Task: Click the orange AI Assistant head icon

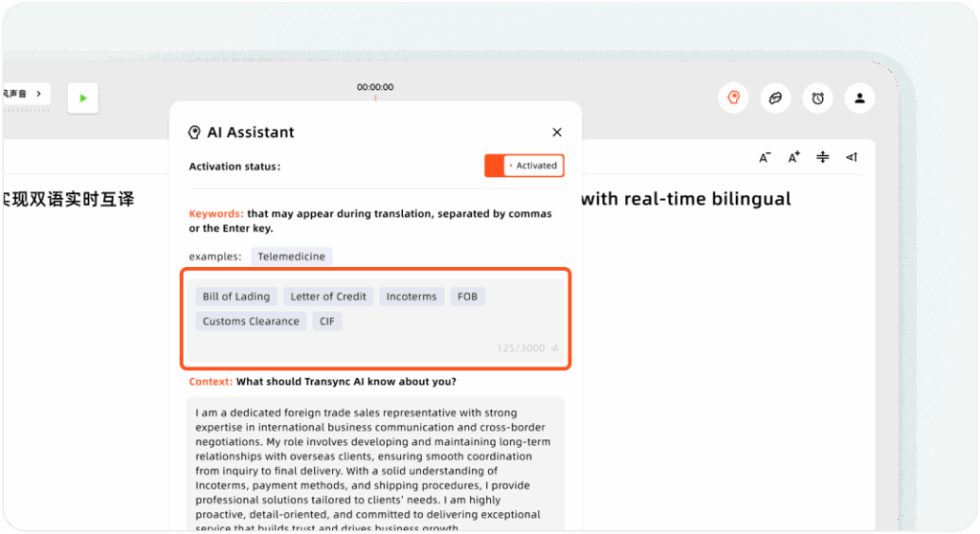Action: 733,98
